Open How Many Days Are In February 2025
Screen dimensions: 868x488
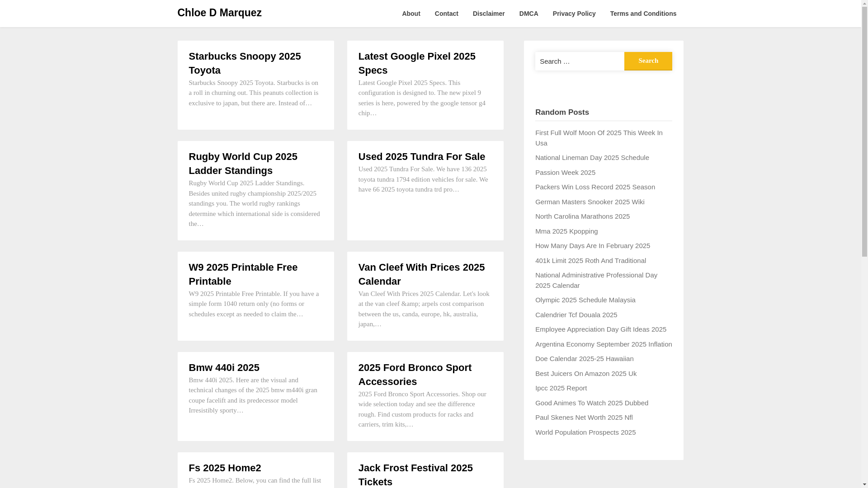593,246
